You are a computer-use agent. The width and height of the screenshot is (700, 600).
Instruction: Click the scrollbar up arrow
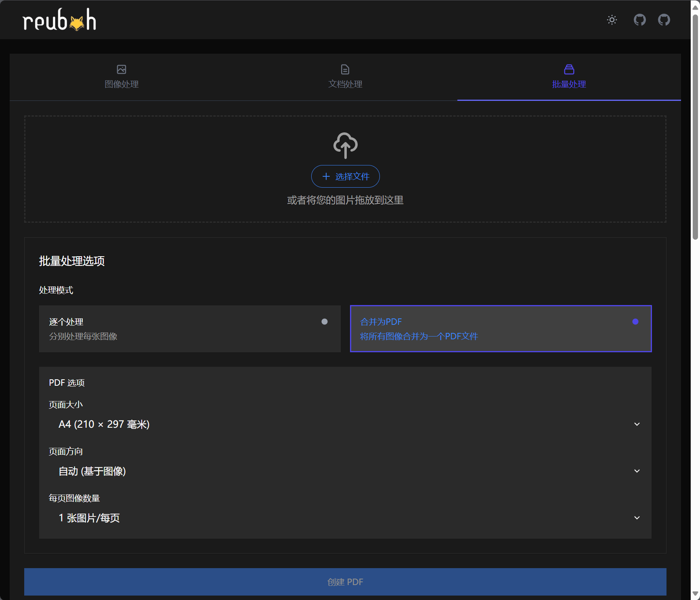tap(695, 7)
